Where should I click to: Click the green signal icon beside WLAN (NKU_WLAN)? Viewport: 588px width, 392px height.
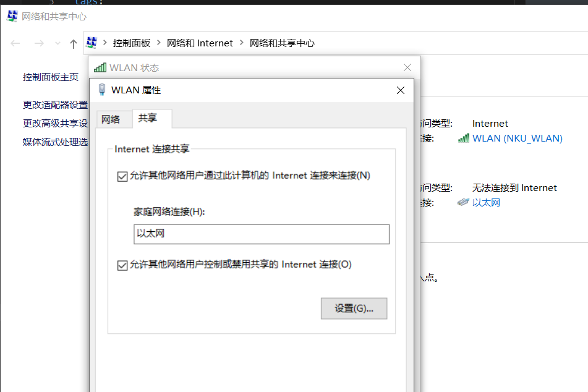coord(463,138)
